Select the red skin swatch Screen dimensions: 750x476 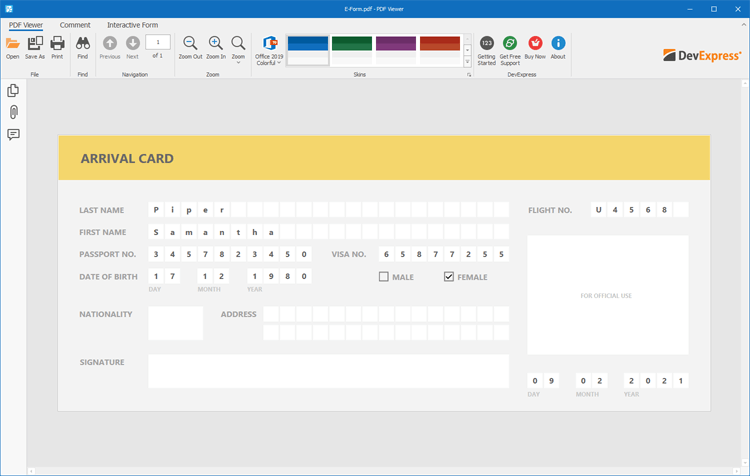click(x=440, y=50)
